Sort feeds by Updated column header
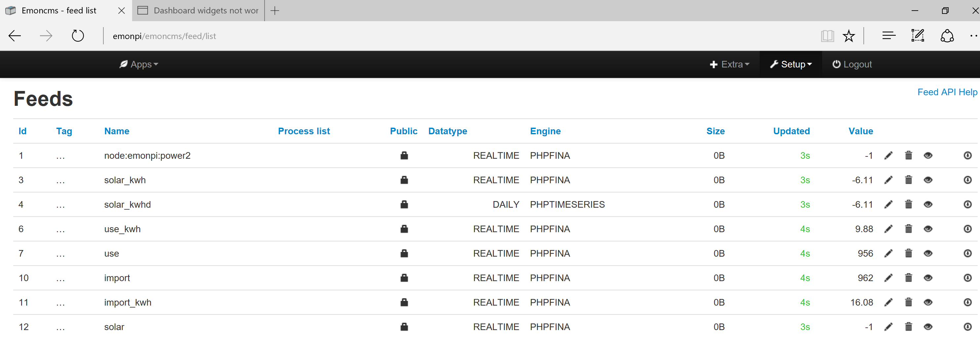The height and width of the screenshot is (338, 980). click(791, 131)
